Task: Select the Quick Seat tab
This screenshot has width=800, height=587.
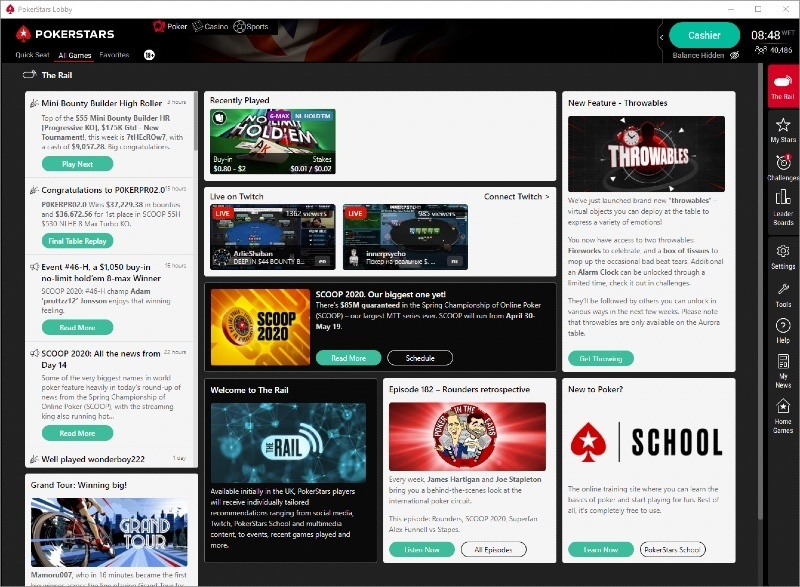Action: click(x=32, y=55)
